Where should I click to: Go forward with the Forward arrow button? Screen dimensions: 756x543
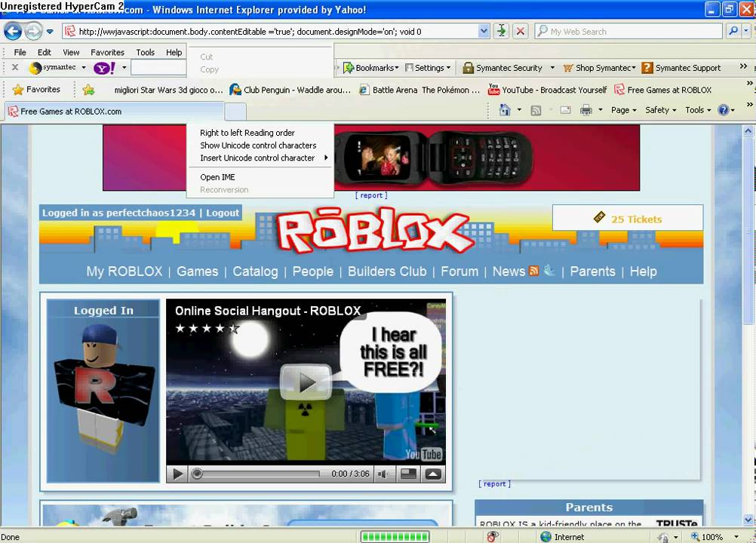33,32
